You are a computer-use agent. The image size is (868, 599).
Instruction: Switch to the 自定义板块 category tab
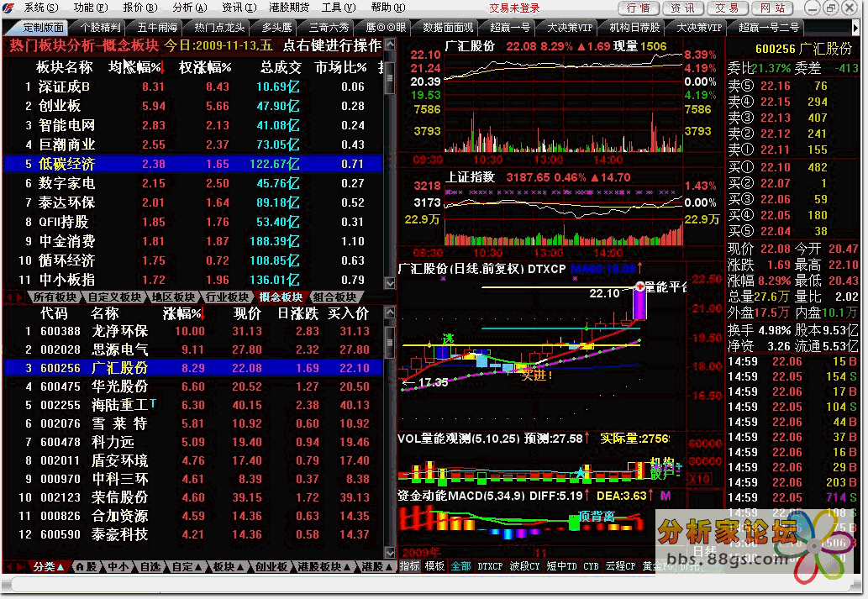pyautogui.click(x=115, y=297)
